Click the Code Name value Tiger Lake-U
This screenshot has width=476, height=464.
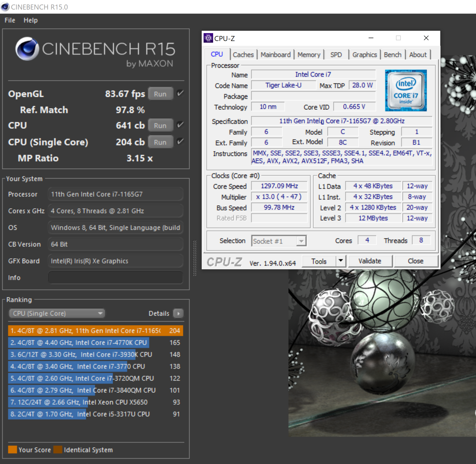[283, 85]
